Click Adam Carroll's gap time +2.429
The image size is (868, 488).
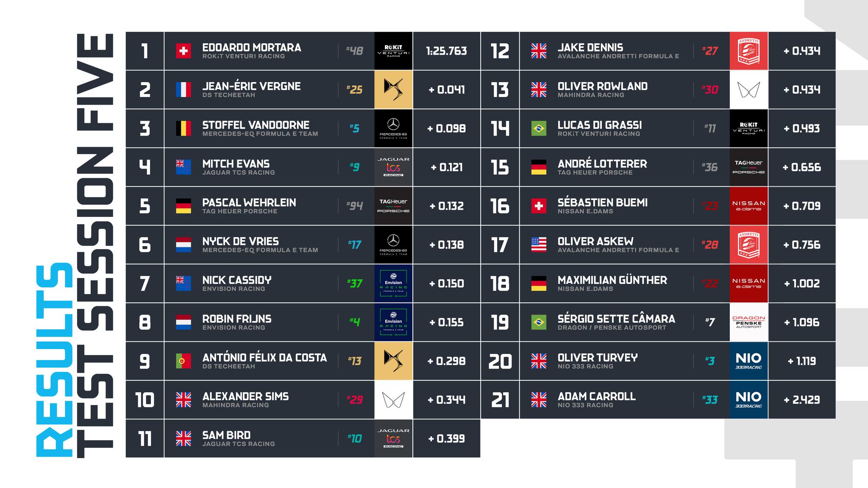[802, 399]
